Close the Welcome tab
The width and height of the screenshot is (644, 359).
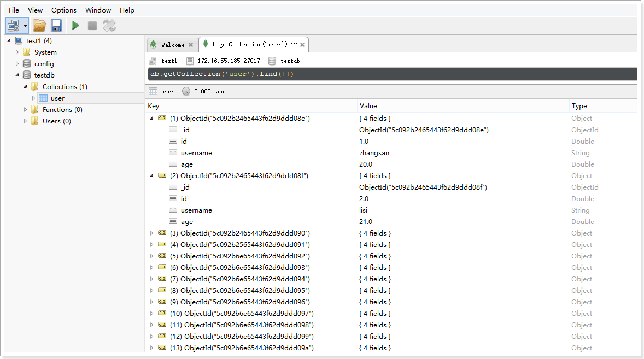191,45
